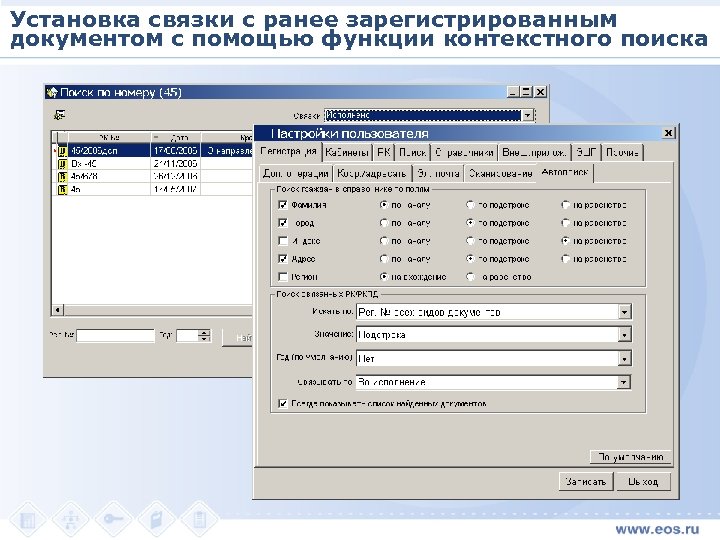Maximize the Поиск по номеру window
Screen dimensions: 720x540
[x=526, y=92]
